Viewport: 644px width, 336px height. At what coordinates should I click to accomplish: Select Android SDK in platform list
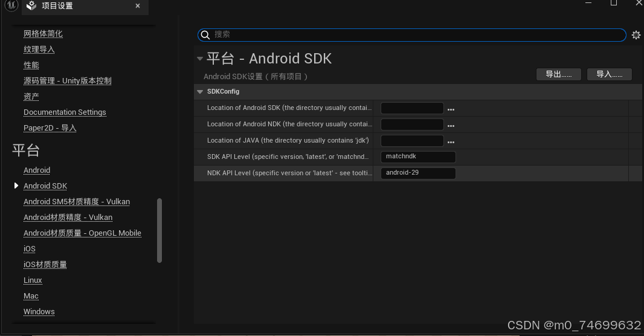(x=45, y=186)
